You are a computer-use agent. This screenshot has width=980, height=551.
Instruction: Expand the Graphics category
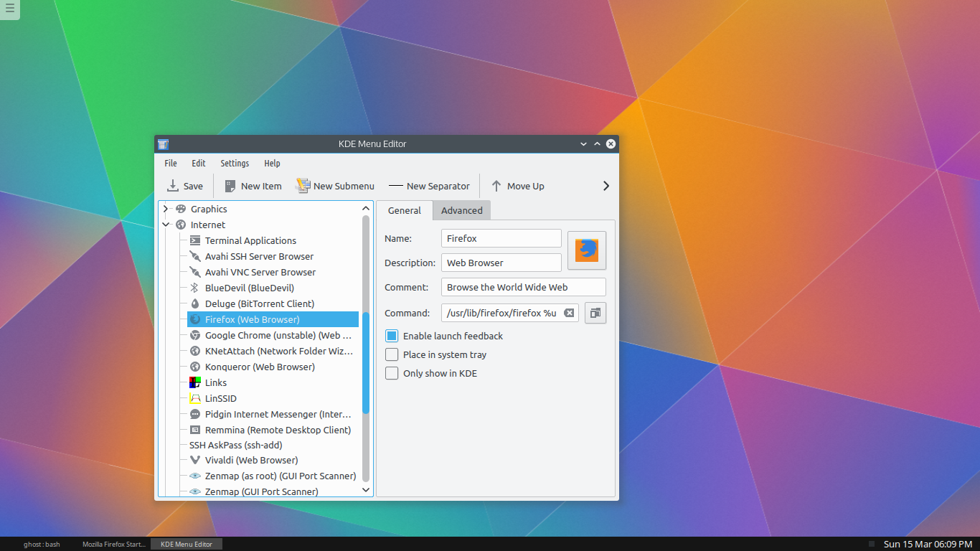(x=166, y=209)
